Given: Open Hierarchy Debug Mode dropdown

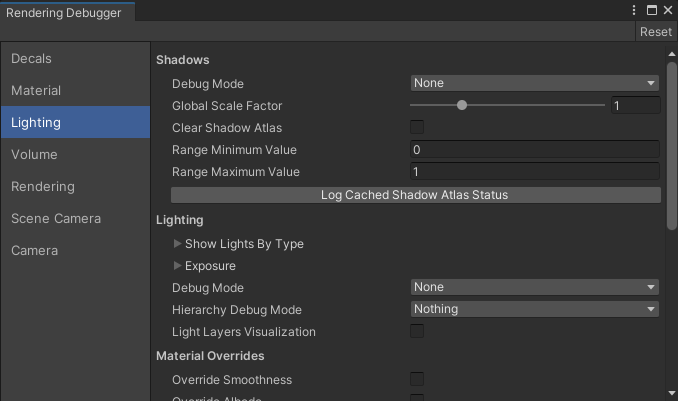Looking at the screenshot, I should pos(534,309).
